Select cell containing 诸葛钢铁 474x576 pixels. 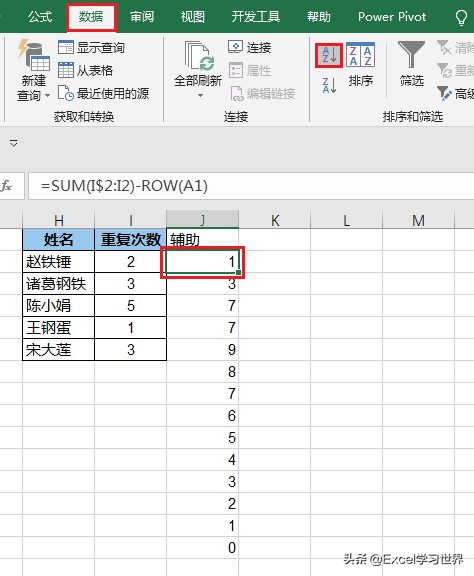58,284
